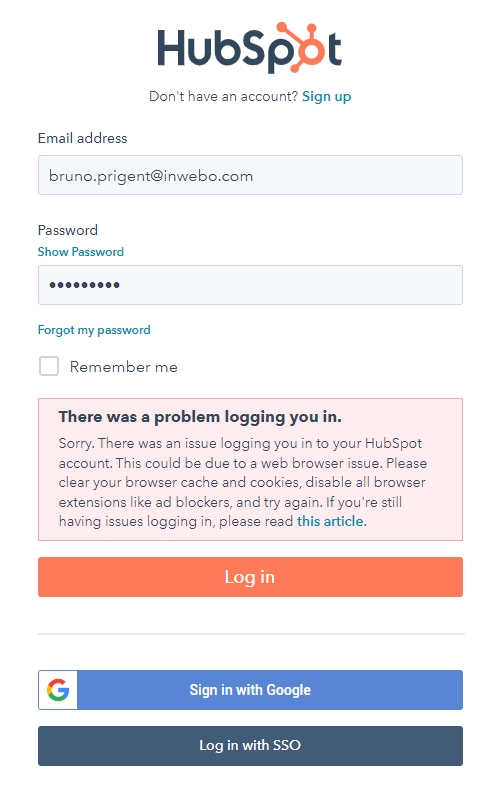Open the Sign up link
This screenshot has height=794, width=495.
tap(326, 96)
